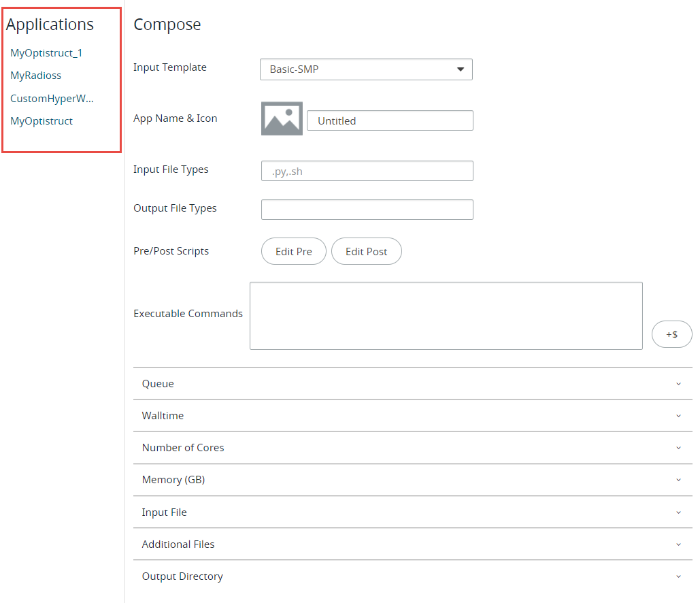Image resolution: width=700 pixels, height=603 pixels.
Task: Open the MyRadioss application
Action: pyautogui.click(x=35, y=76)
